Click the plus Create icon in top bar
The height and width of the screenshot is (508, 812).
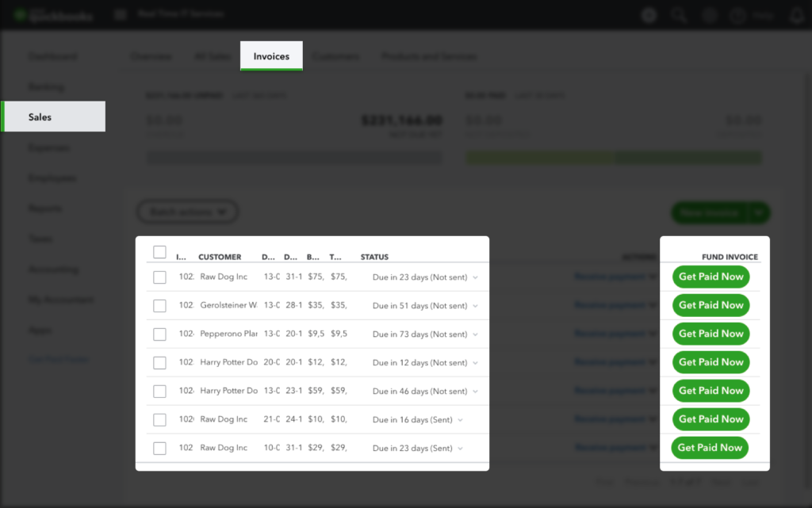click(649, 15)
